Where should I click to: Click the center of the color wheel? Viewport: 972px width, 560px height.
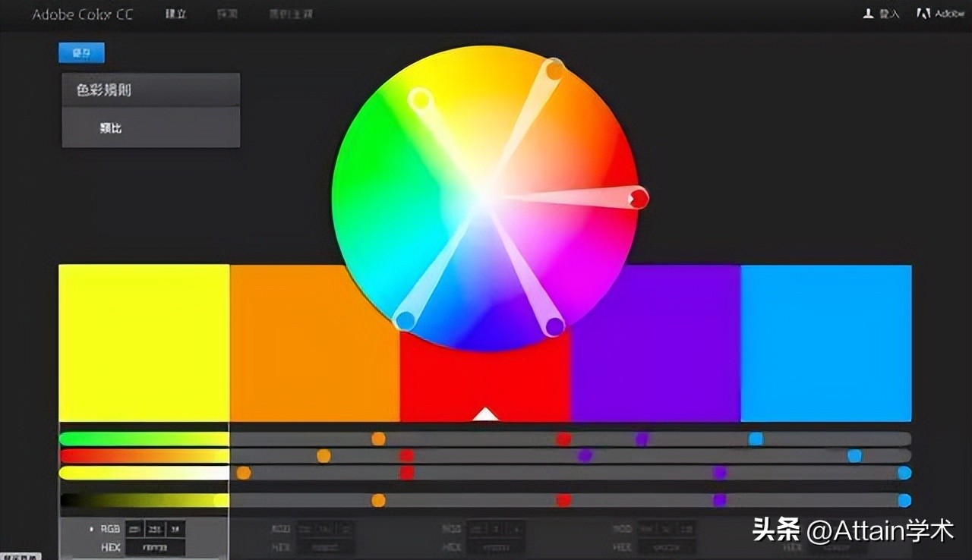tap(484, 198)
